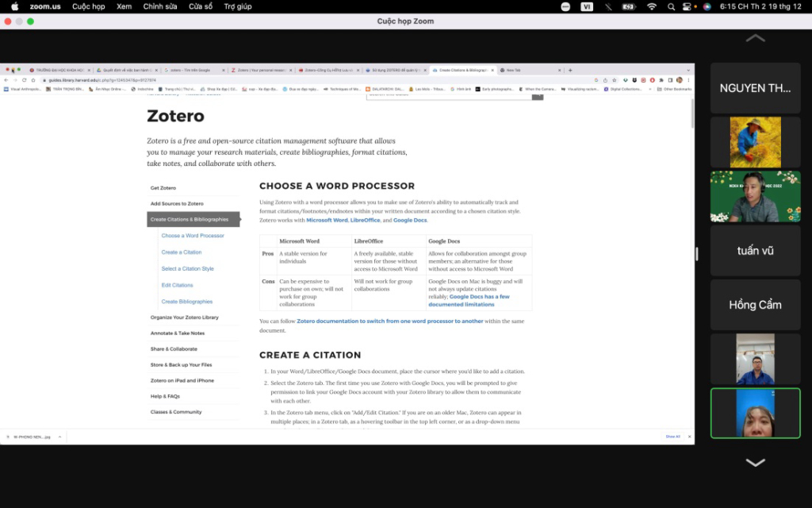Open Control Center
This screenshot has height=508, width=812.
687,6
